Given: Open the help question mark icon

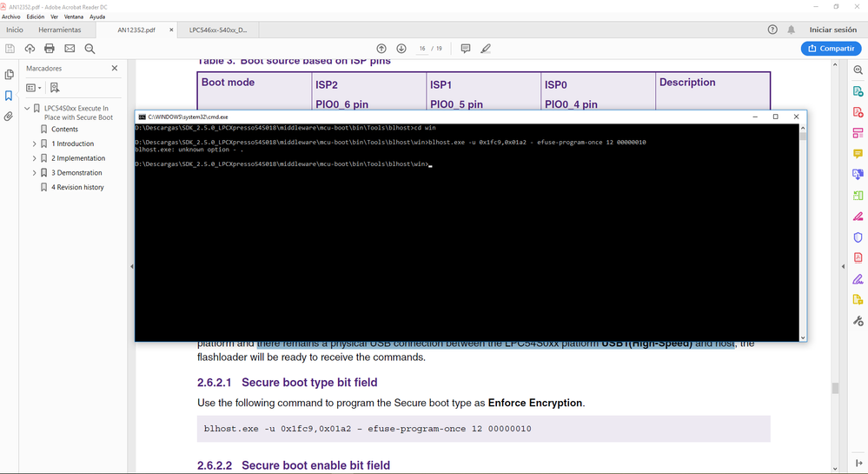Looking at the screenshot, I should click(x=772, y=30).
